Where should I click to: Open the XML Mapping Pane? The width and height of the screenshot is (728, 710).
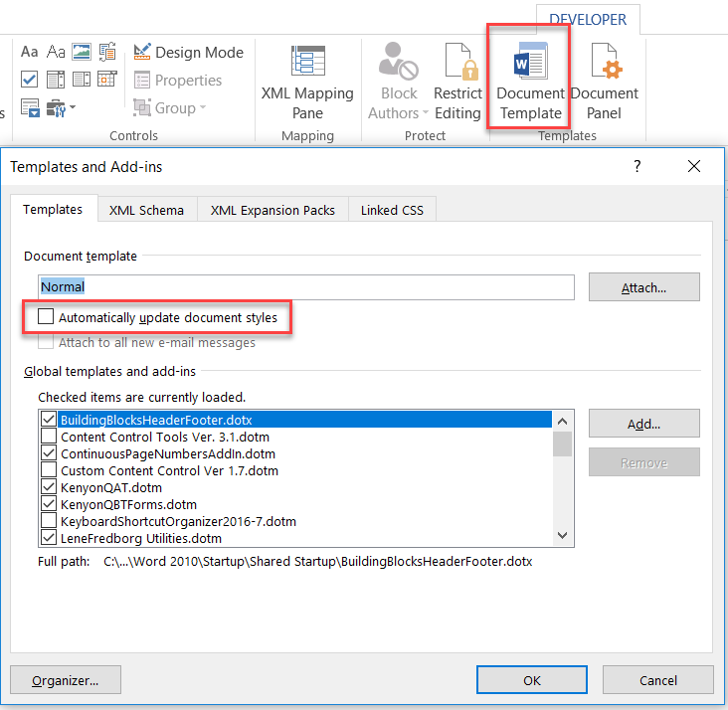coord(307,83)
